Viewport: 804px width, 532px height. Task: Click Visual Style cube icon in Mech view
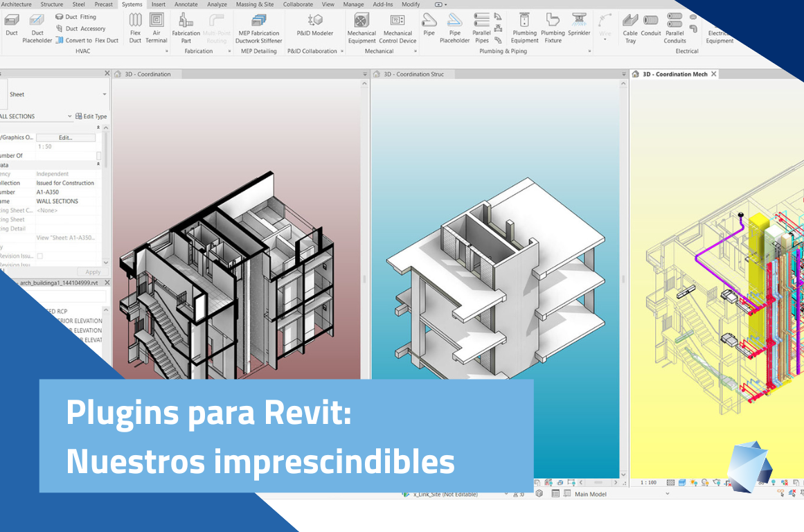(x=682, y=483)
